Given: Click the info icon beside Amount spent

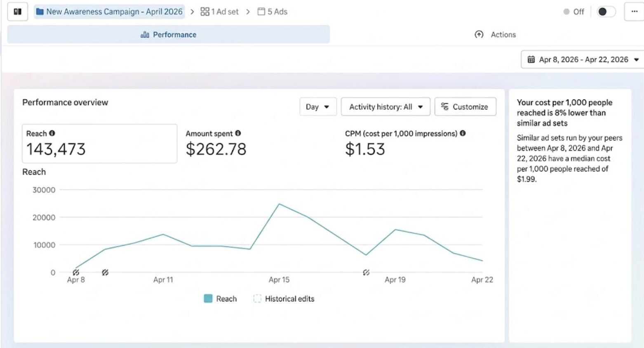Looking at the screenshot, I should [x=238, y=133].
